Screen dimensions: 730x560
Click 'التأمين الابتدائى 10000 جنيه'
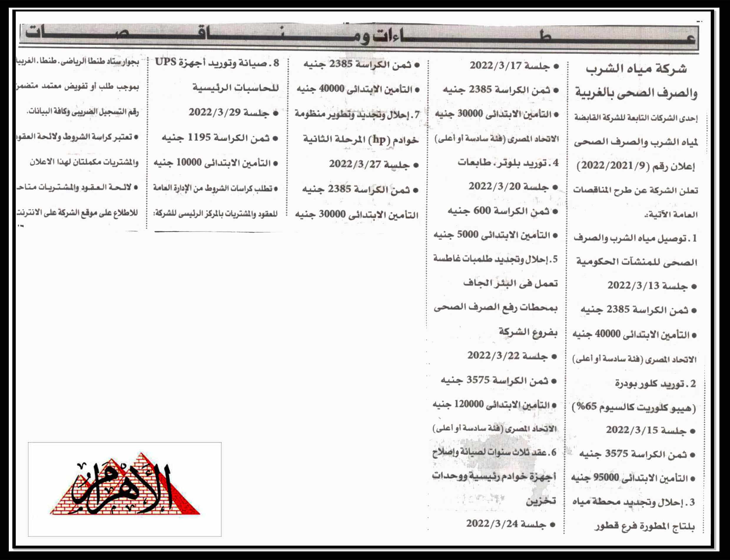(x=215, y=163)
